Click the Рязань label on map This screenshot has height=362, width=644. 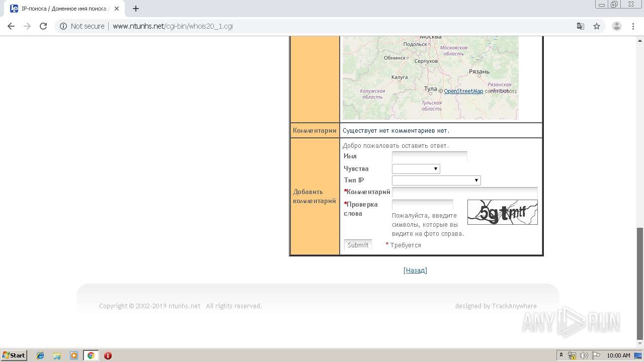click(479, 71)
